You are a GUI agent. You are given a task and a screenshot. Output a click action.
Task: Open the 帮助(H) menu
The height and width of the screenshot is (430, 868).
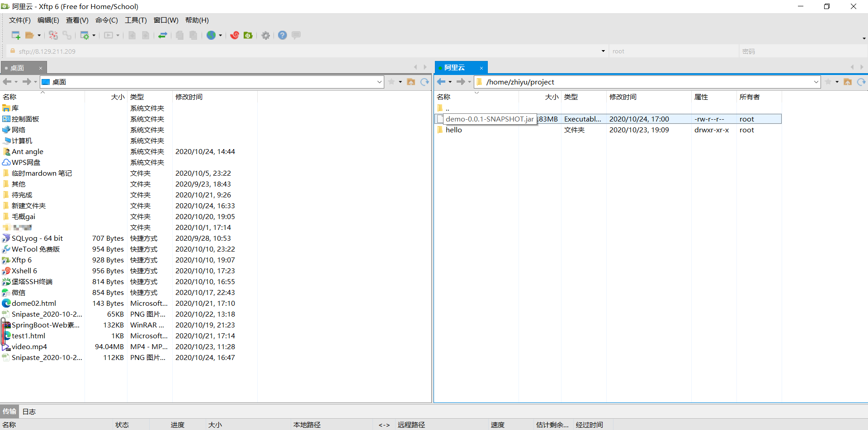tap(197, 20)
